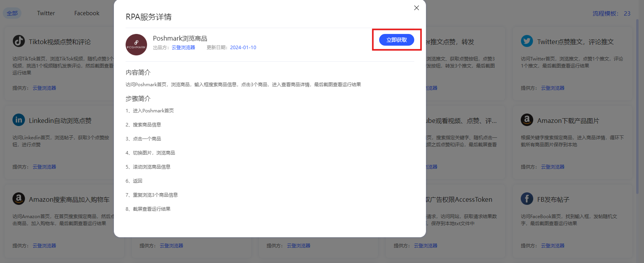Switch to the Facebook tab
This screenshot has height=263, width=644.
pos(87,13)
